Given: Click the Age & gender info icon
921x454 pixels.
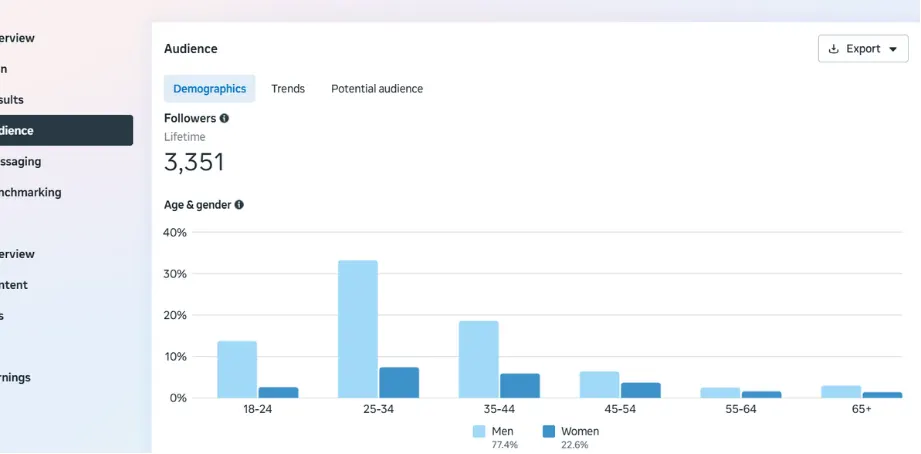Looking at the screenshot, I should (239, 205).
